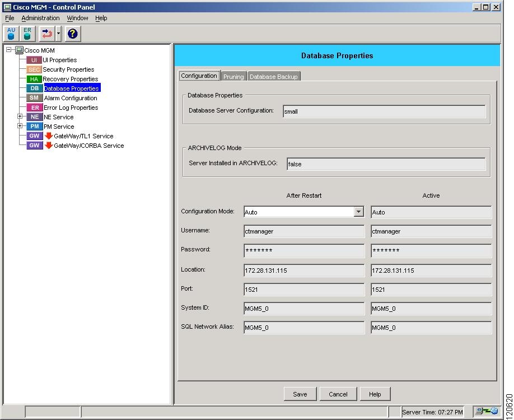Click the DB icon for Database Properties

34,88
